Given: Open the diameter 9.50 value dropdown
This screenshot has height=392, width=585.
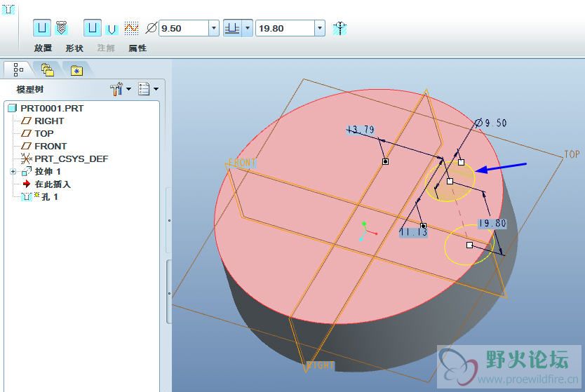Looking at the screenshot, I should click(x=214, y=28).
